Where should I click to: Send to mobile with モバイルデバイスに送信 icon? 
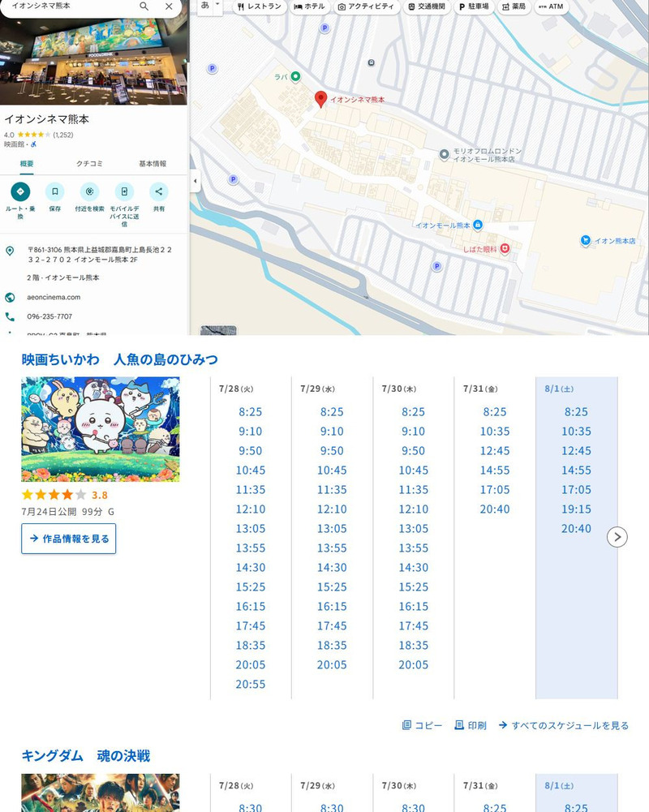pos(124,191)
